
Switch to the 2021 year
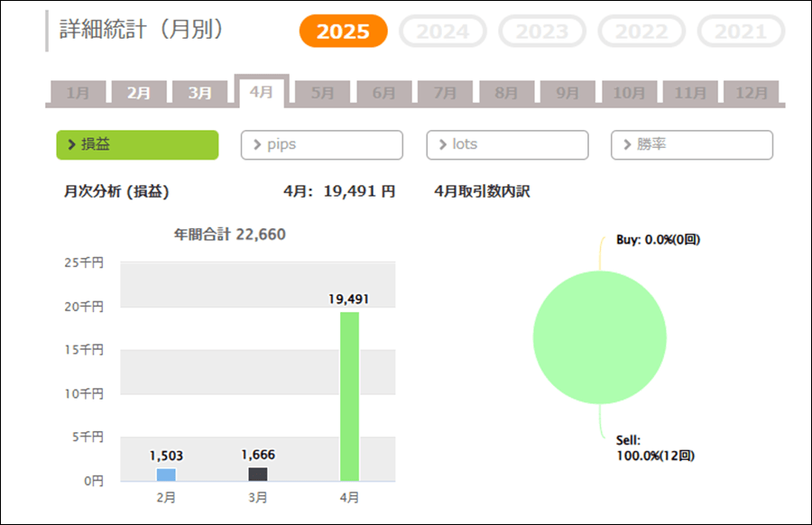click(x=741, y=31)
